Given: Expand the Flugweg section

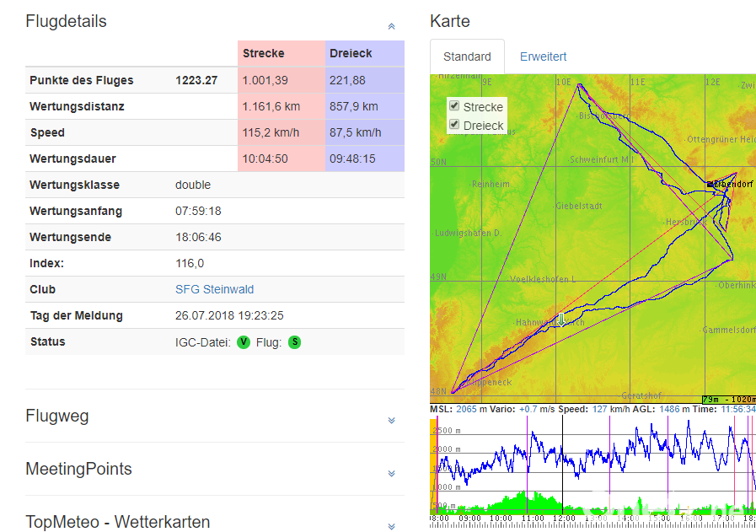Looking at the screenshot, I should coord(391,420).
